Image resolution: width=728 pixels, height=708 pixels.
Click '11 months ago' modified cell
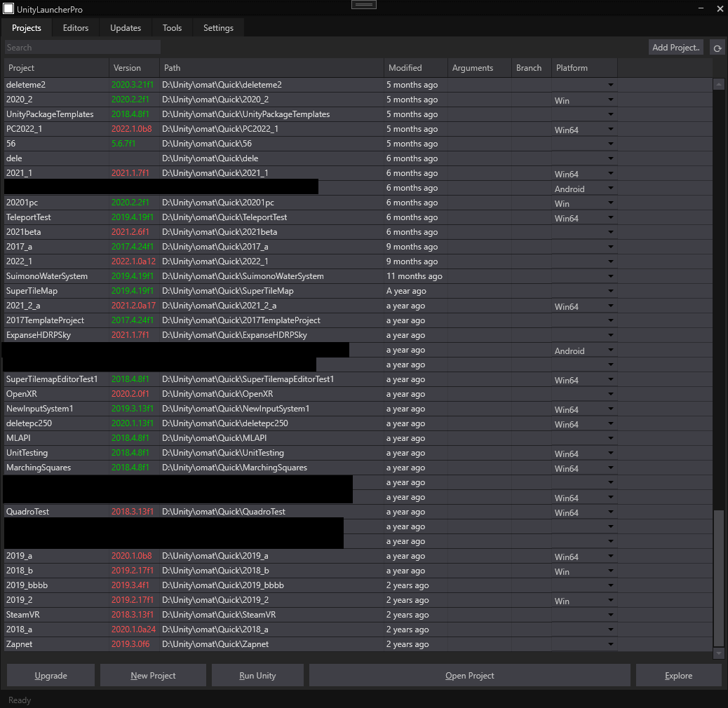414,276
